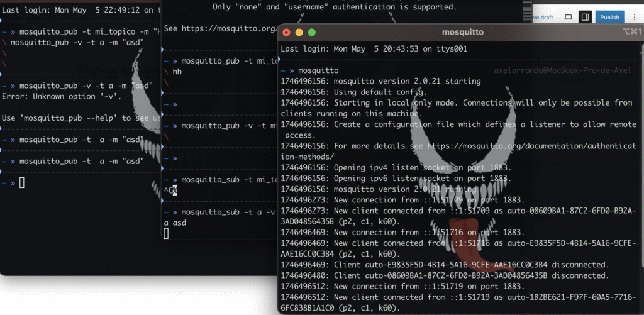
Task: Click 'New connection from ::1:51719' log line
Action: click(402, 286)
